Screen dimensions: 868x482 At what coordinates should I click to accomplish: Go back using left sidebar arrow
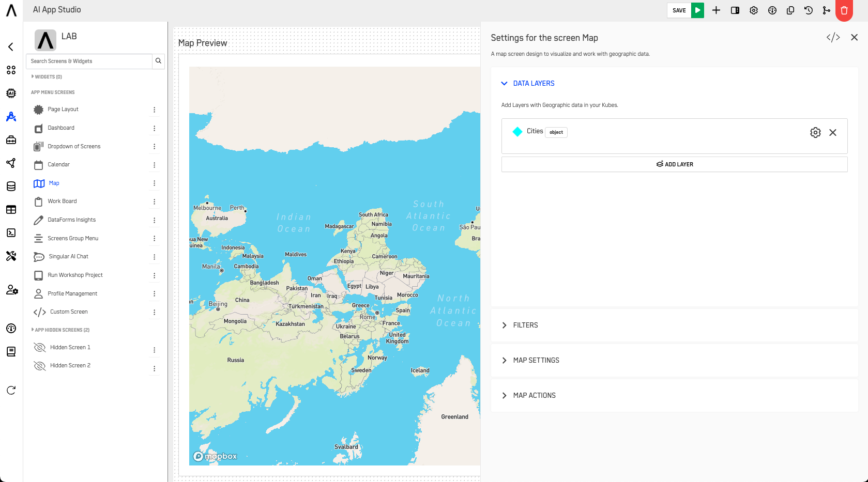coord(11,47)
